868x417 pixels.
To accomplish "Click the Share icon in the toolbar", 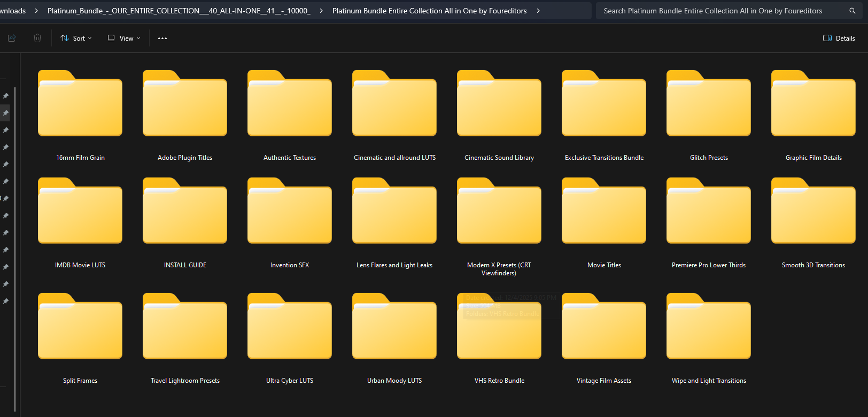I will point(12,38).
